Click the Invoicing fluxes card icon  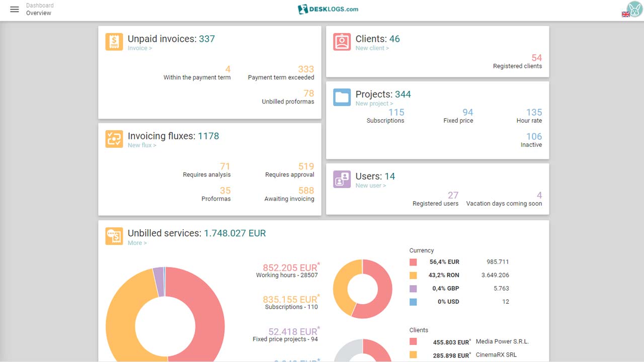(x=114, y=139)
